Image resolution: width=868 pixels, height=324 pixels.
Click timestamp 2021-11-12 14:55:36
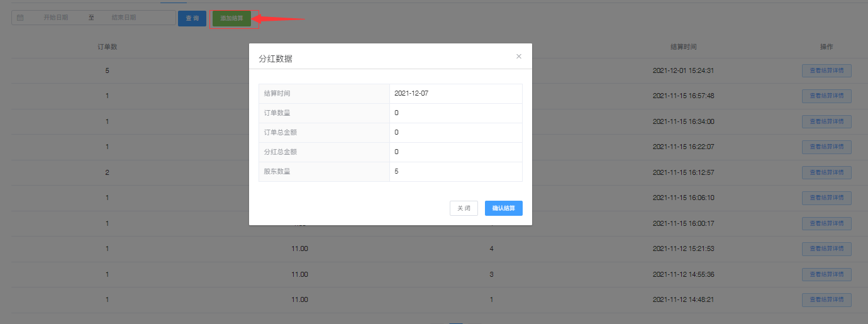pos(683,274)
